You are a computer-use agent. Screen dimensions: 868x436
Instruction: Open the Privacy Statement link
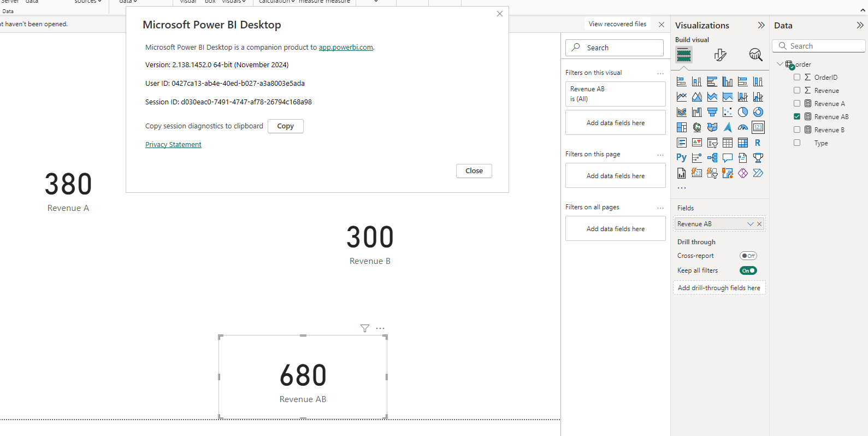point(173,145)
